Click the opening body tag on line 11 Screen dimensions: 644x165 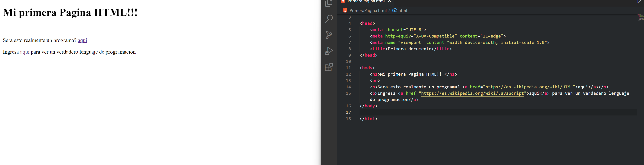coord(367,68)
